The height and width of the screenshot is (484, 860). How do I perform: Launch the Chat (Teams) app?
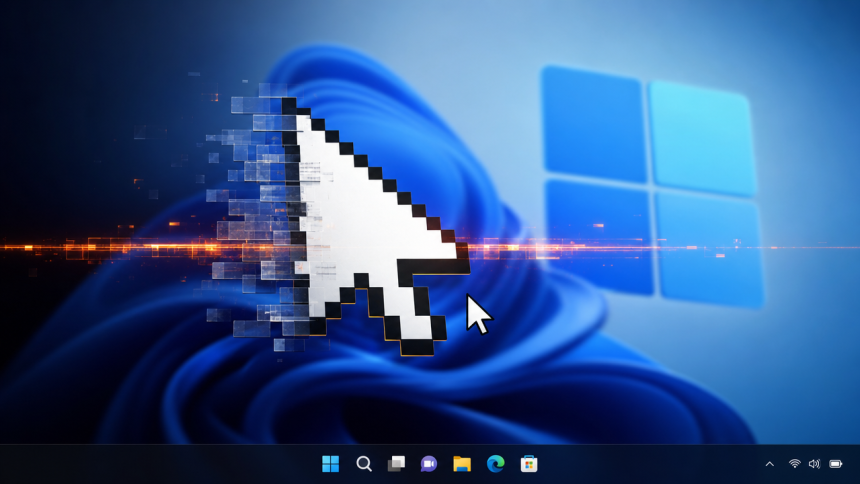point(429,464)
